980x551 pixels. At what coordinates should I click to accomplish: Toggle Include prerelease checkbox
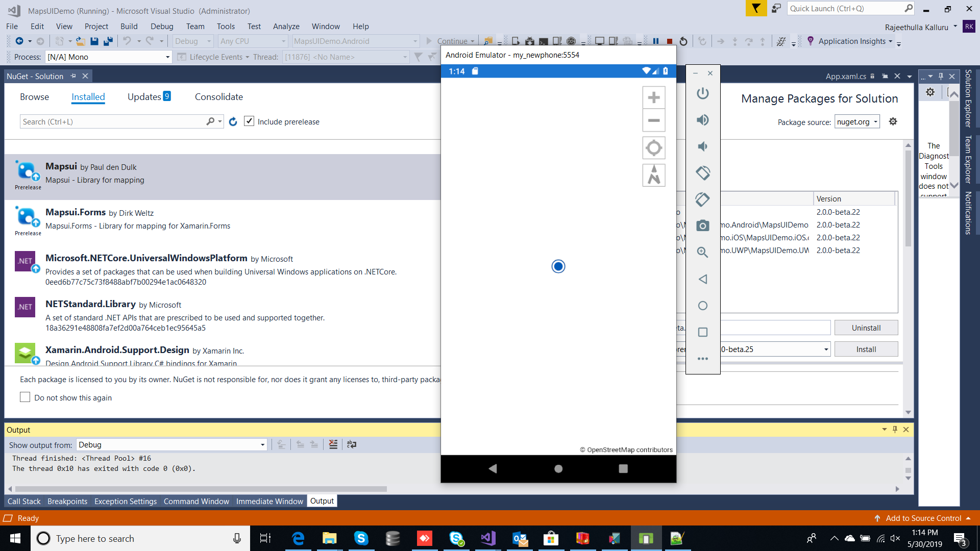point(249,121)
